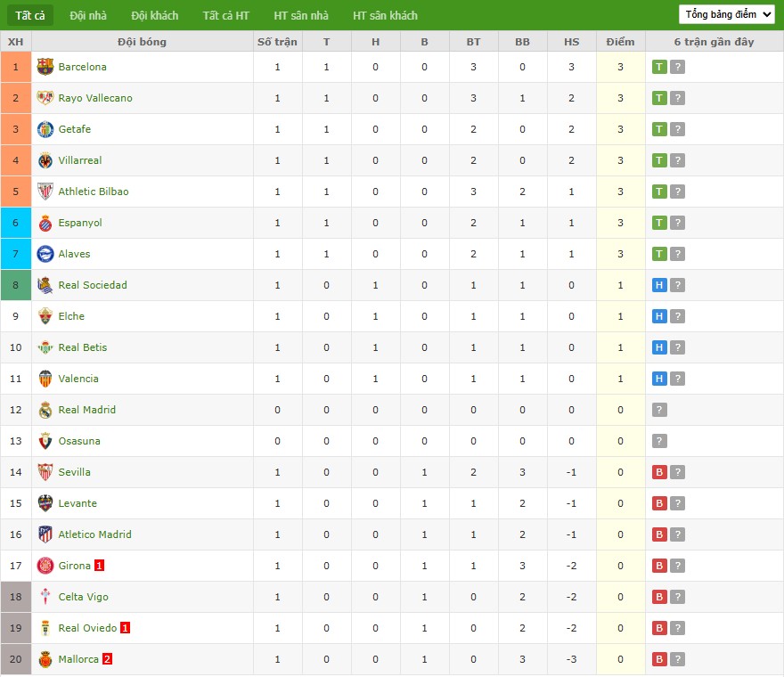Open the Getafe team link

tap(75, 129)
